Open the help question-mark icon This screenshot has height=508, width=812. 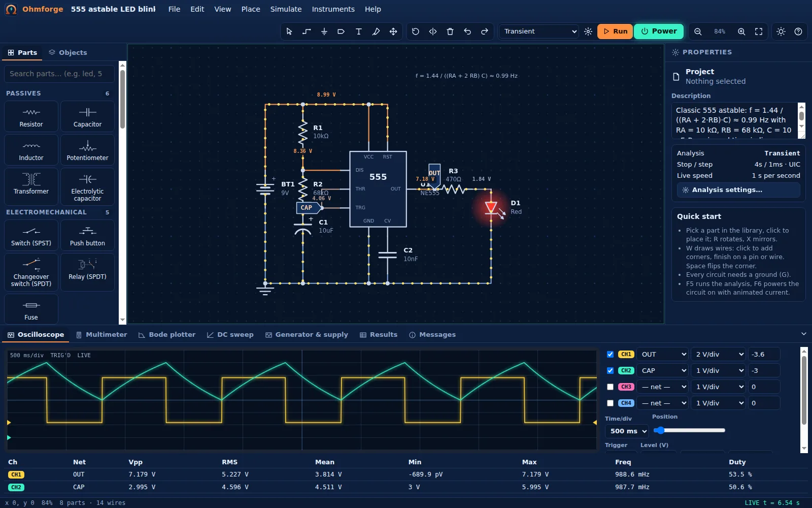pyautogui.click(x=798, y=31)
